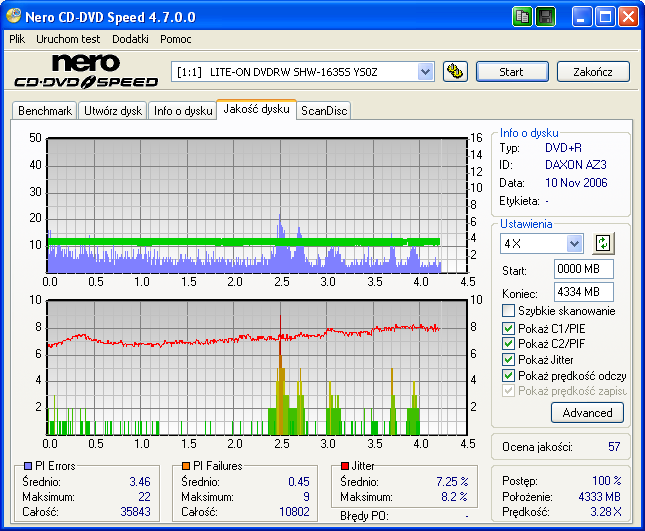Click disabled Pokaż prędkość zapisu checkbox
645x531 pixels.
coord(508,391)
